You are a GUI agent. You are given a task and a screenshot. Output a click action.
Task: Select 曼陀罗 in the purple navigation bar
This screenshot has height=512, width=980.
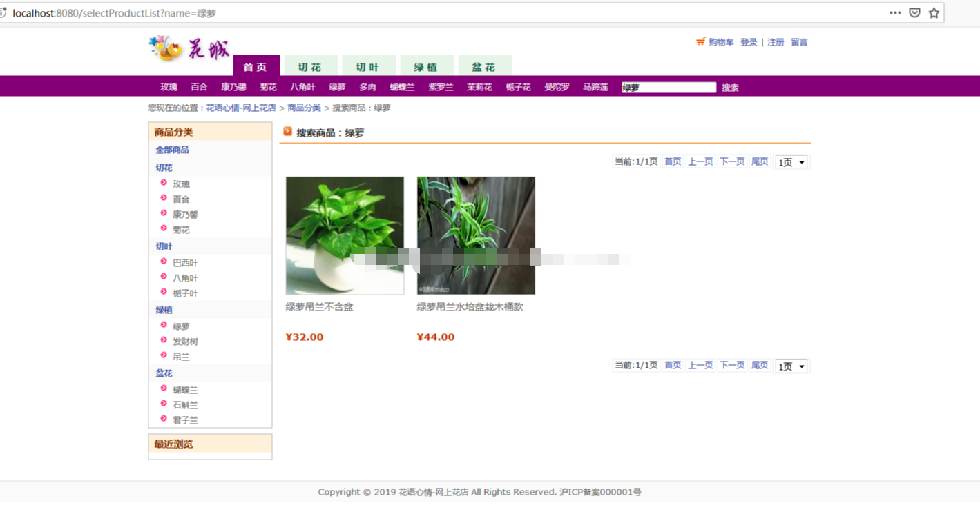click(x=557, y=87)
